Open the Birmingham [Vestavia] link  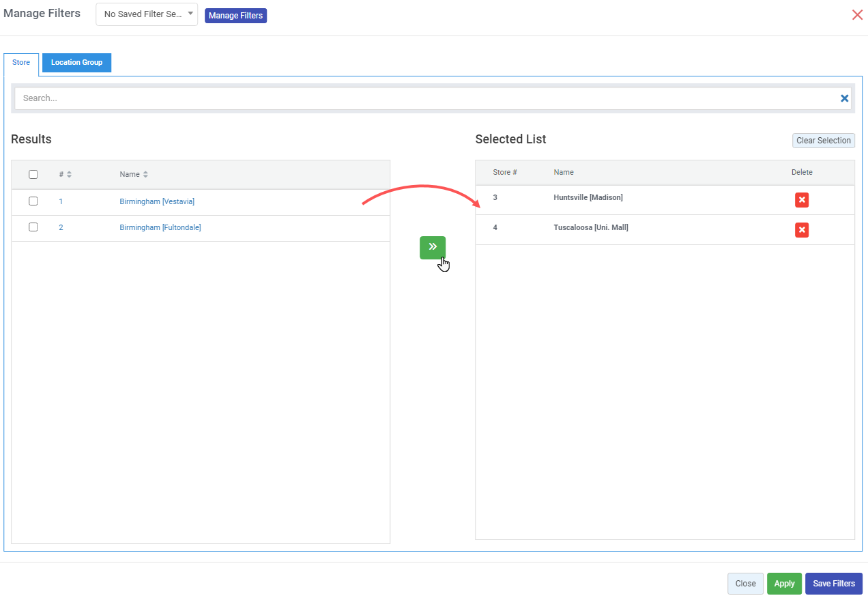point(157,201)
